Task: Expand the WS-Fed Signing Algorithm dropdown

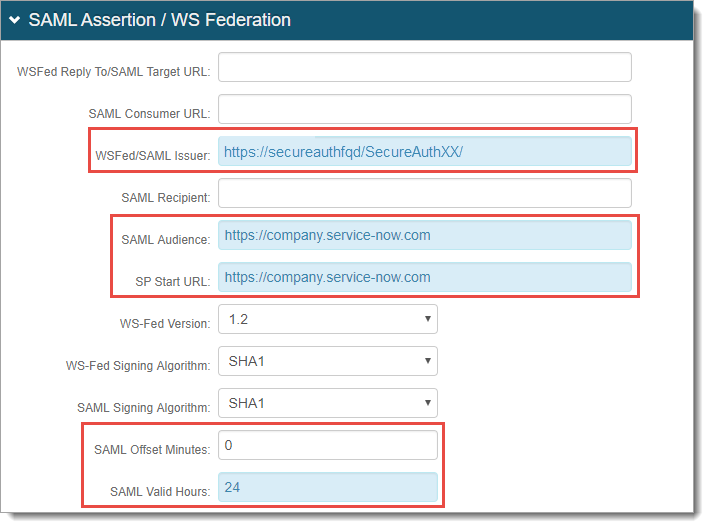Action: point(328,361)
